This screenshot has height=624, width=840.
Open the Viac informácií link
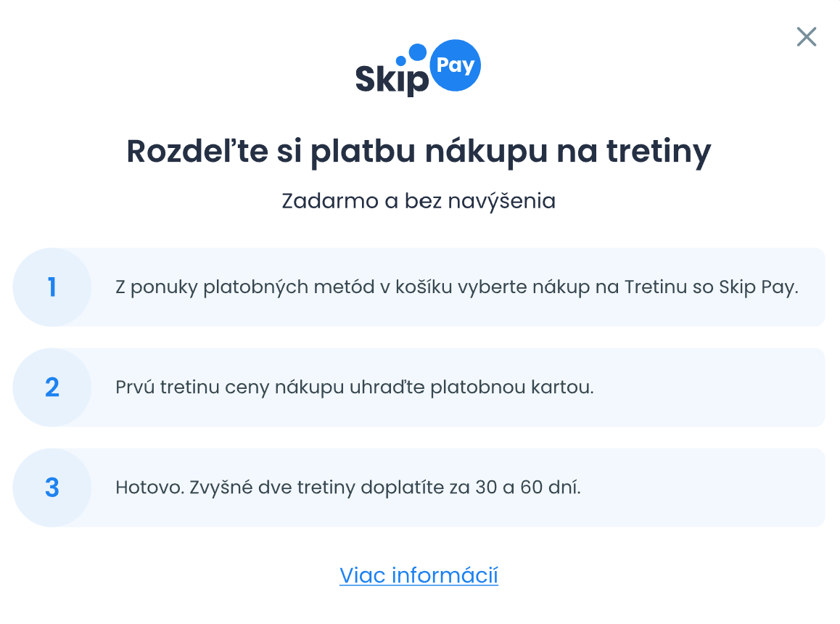419,575
